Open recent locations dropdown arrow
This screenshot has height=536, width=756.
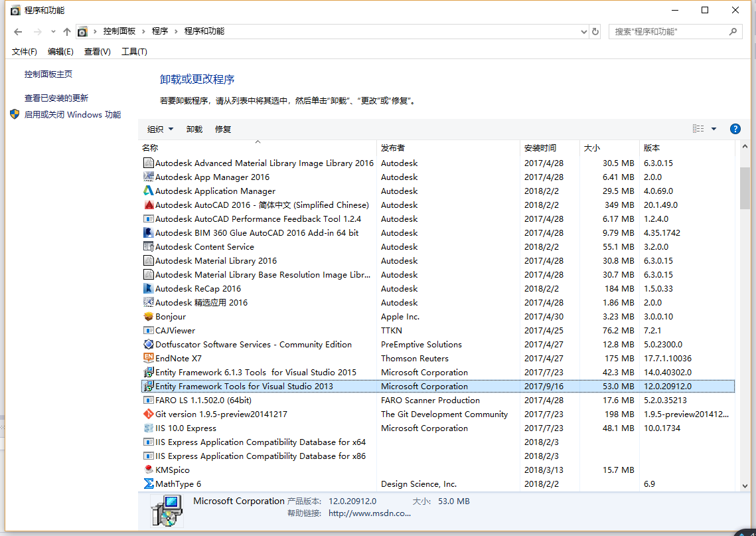click(x=53, y=32)
